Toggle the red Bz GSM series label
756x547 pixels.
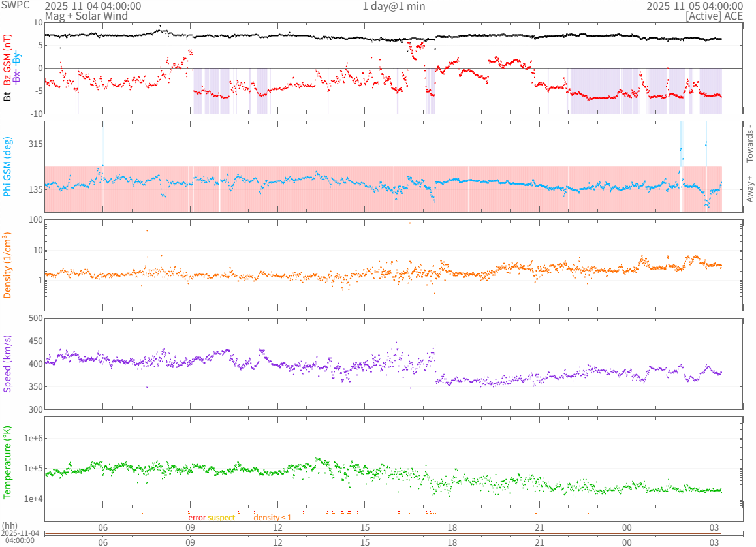tap(8, 61)
